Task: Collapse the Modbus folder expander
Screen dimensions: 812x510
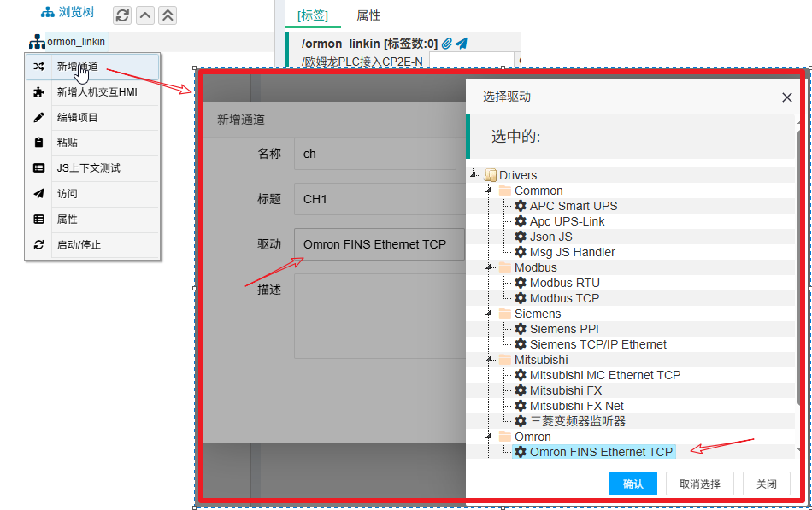Action: tap(490, 267)
